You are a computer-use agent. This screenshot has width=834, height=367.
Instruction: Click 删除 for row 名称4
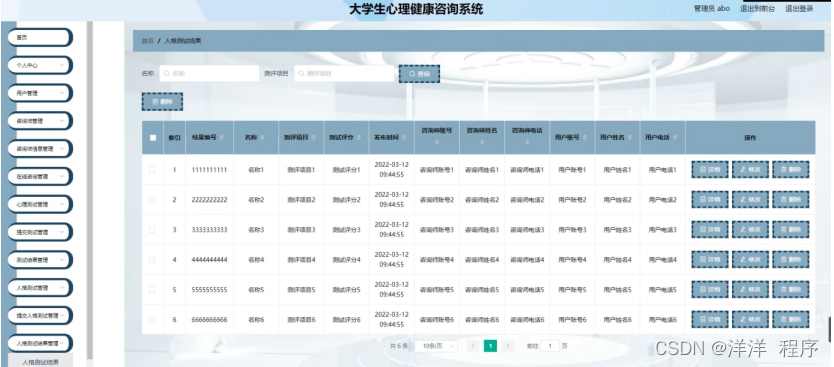[791, 260]
